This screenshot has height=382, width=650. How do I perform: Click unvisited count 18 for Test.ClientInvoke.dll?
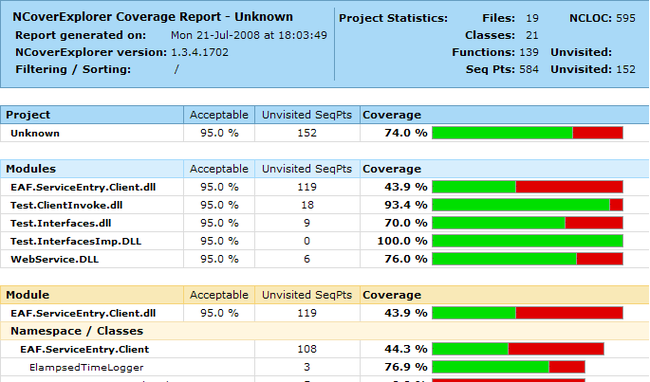[307, 205]
